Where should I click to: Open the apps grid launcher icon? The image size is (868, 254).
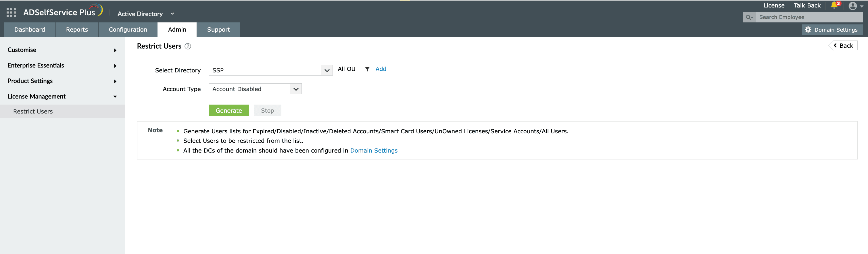pyautogui.click(x=11, y=12)
